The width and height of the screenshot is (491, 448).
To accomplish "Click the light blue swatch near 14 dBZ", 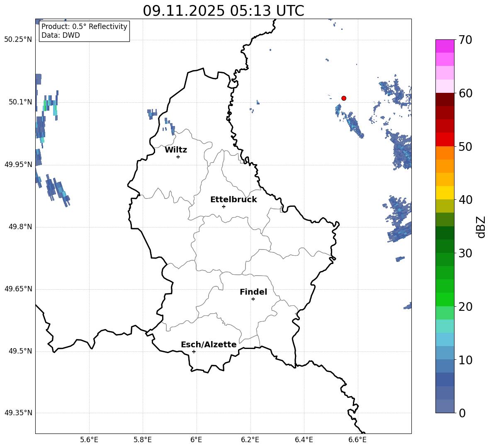I will point(445,339).
